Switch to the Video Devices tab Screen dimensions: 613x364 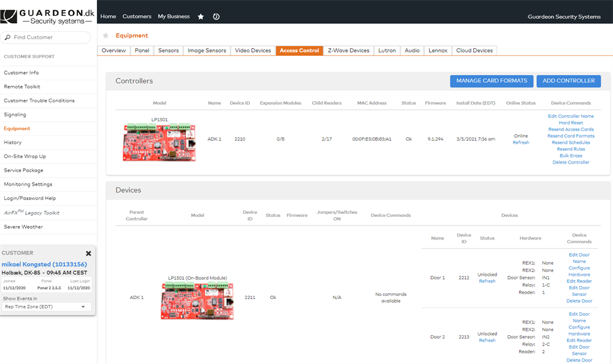pos(253,50)
